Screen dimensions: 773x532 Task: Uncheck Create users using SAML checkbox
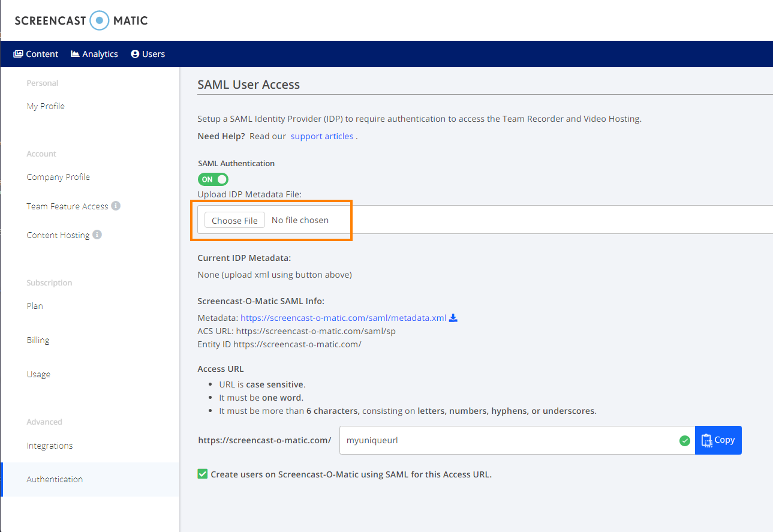tap(203, 474)
